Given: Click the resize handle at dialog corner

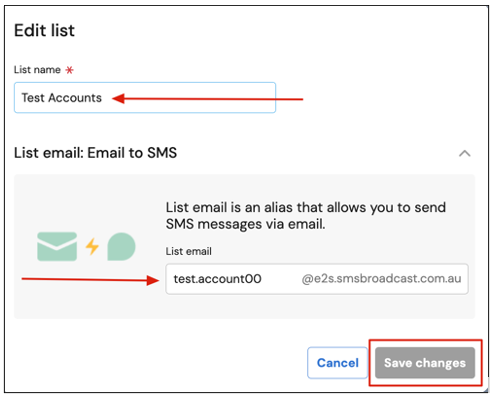Looking at the screenshot, I should (486, 390).
